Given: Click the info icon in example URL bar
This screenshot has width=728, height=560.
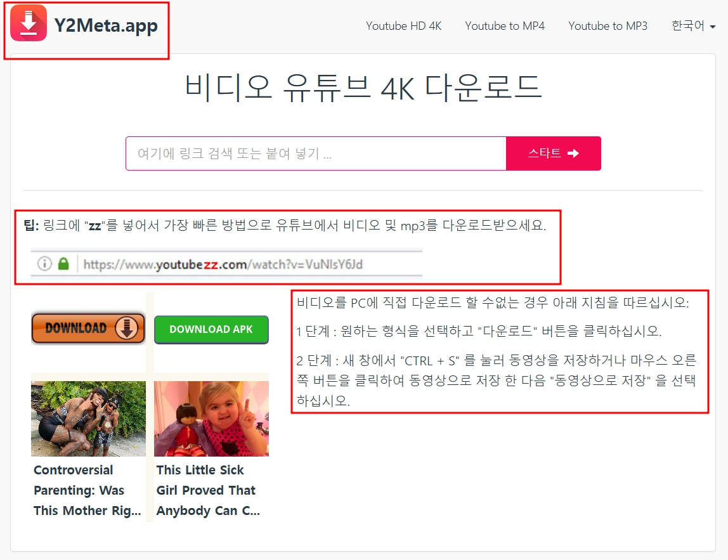Looking at the screenshot, I should pos(44,264).
